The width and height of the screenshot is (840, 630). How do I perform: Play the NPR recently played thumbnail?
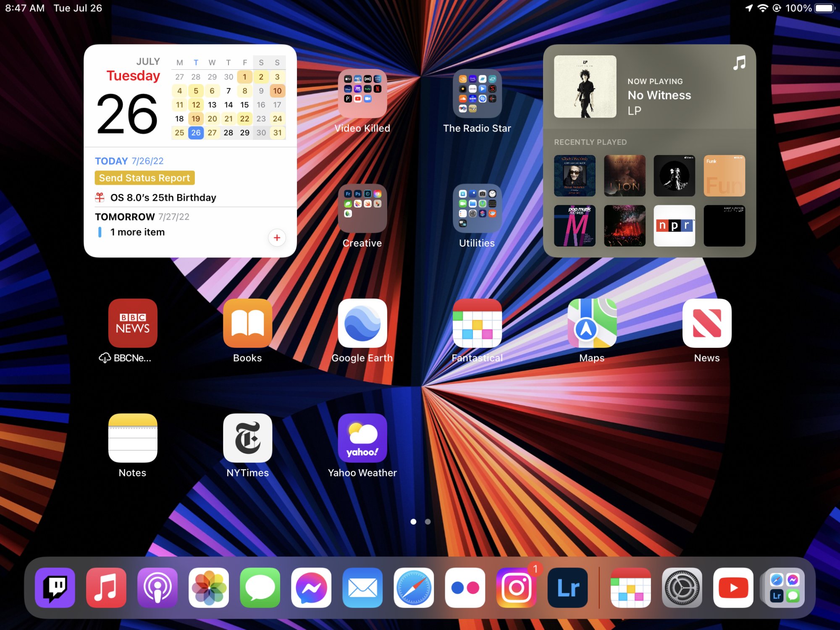coord(674,226)
